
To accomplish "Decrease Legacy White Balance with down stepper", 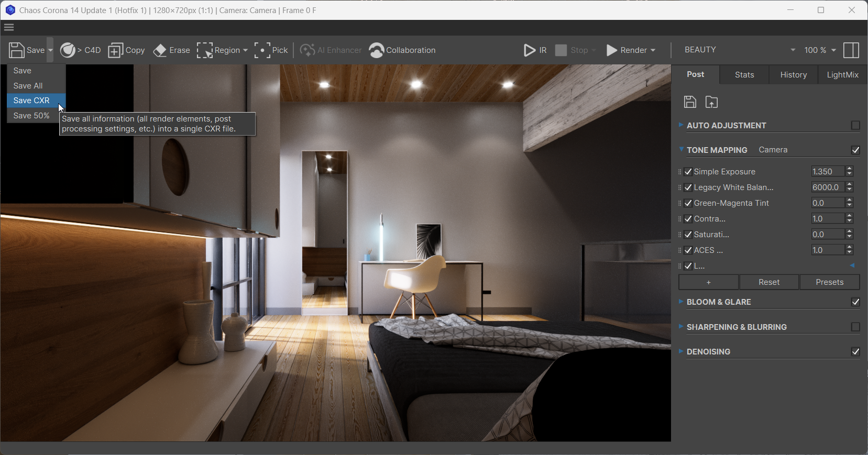I will point(850,190).
